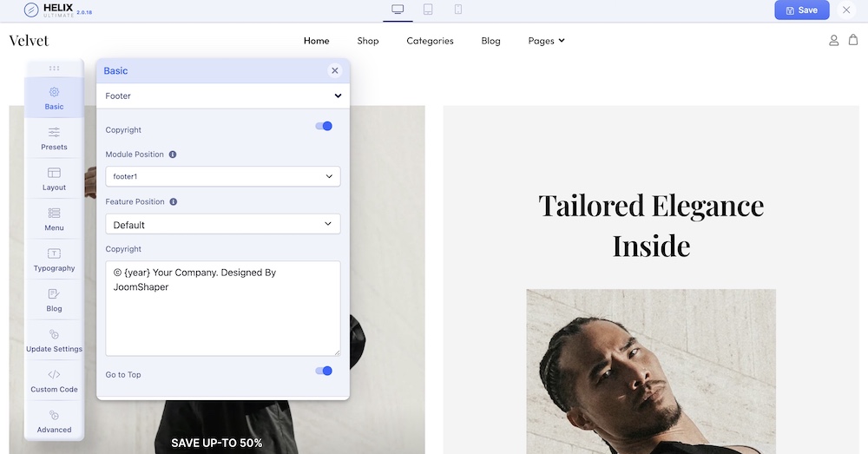This screenshot has width=868, height=454.
Task: Close the Helix editor with top X
Action: click(845, 10)
